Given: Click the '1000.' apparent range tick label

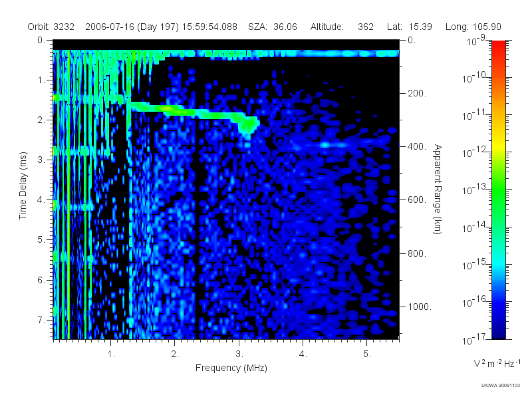Looking at the screenshot, I should [420, 307].
